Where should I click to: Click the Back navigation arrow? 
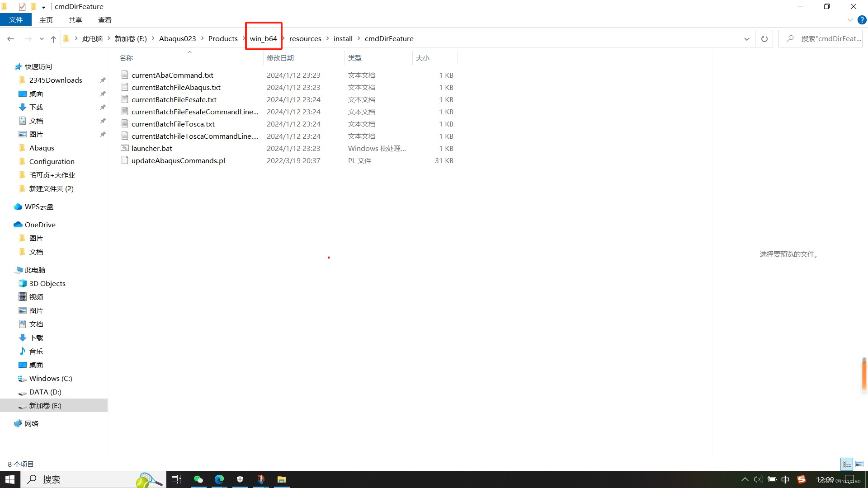(11, 39)
